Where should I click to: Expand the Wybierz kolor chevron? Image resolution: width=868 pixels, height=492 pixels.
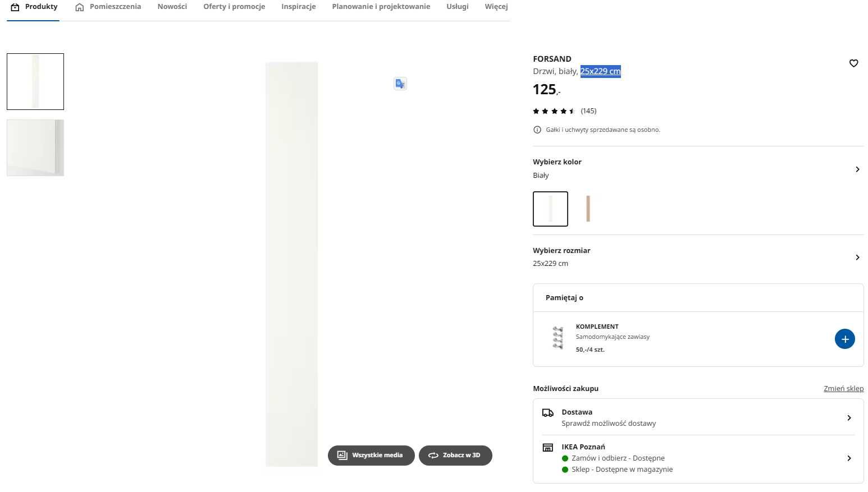857,169
